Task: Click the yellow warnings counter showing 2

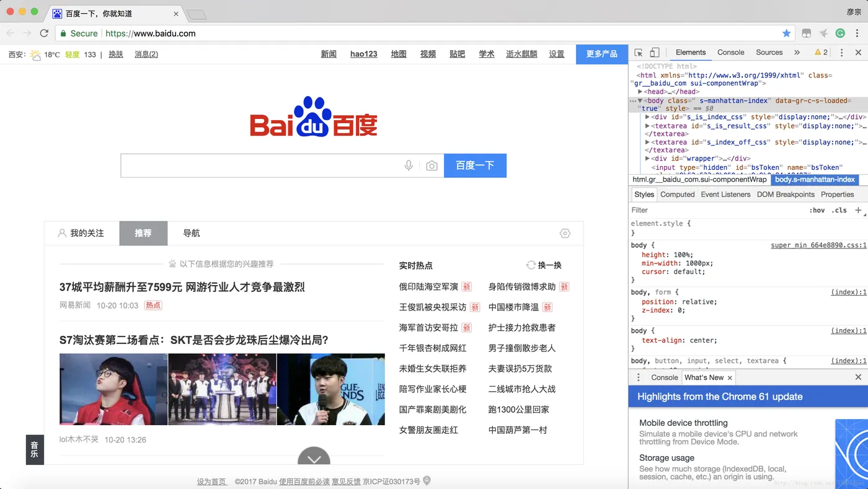Action: pos(821,53)
